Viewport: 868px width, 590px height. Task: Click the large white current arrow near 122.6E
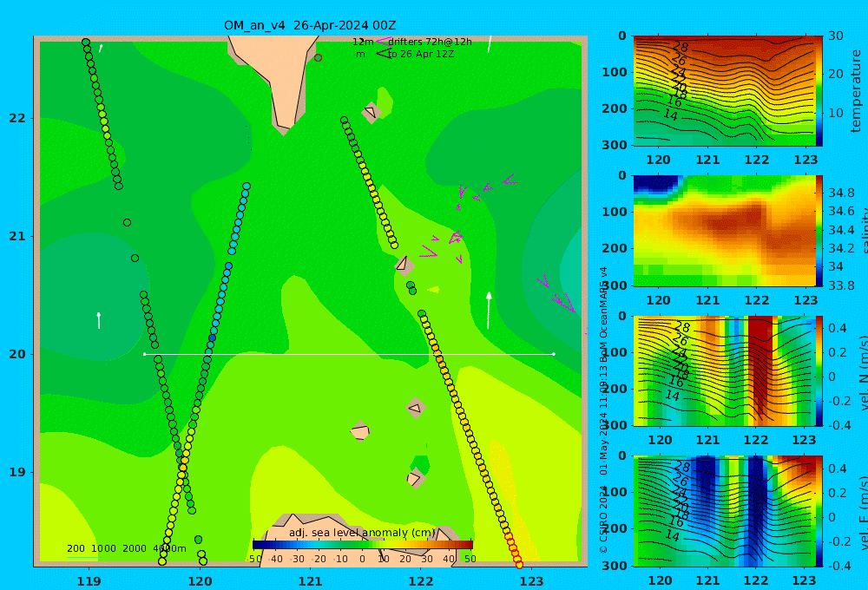point(489,311)
